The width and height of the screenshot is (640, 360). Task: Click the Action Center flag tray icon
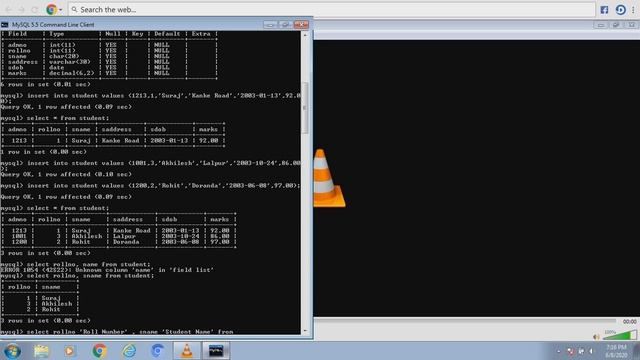[571, 351]
